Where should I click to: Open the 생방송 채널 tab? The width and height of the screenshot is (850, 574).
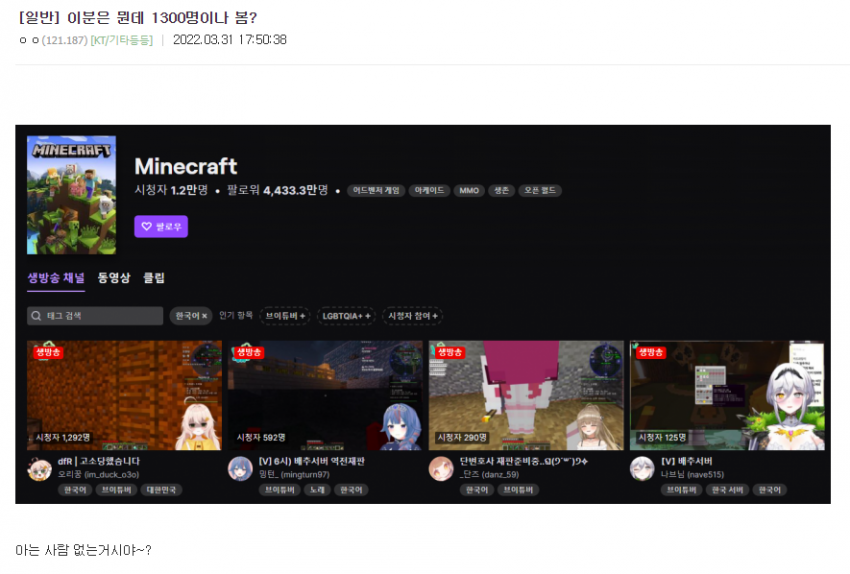pos(56,278)
